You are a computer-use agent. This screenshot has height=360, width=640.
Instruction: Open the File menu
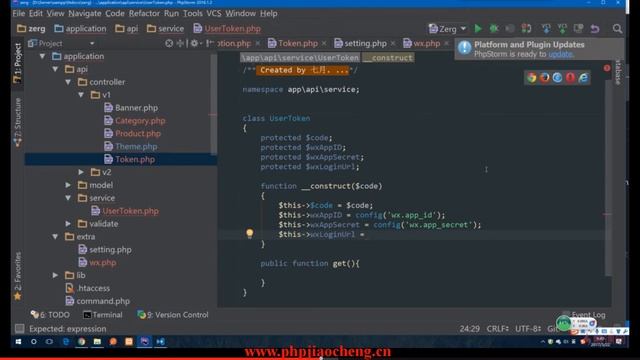pos(18,13)
